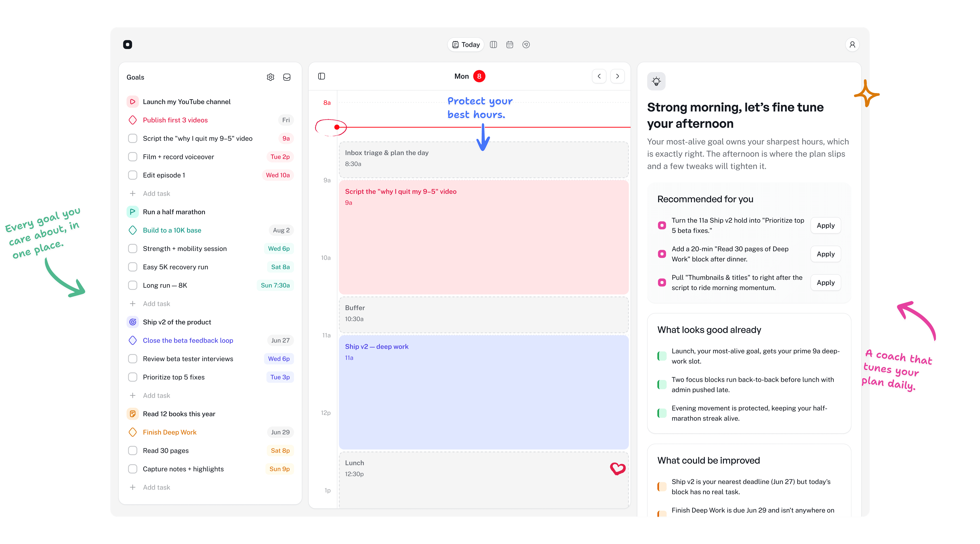The image size is (980, 544).
Task: Click the red current-time marker dot
Action: click(337, 127)
